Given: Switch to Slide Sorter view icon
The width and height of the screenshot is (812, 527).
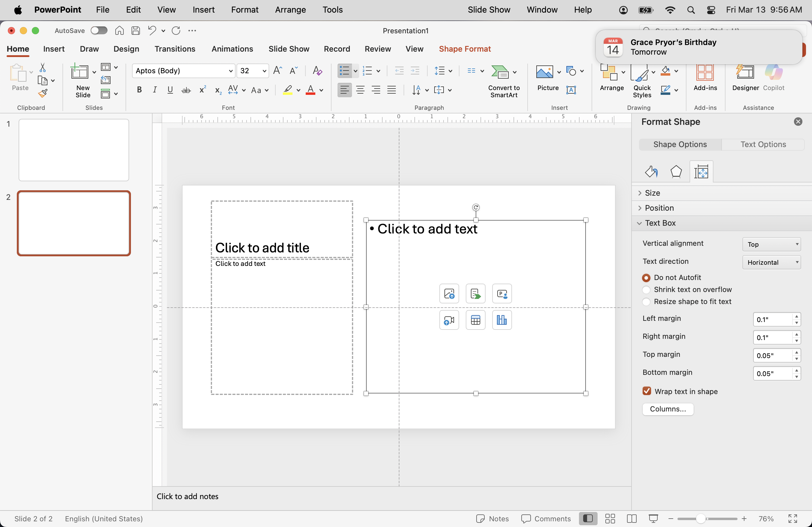Looking at the screenshot, I should (610, 519).
